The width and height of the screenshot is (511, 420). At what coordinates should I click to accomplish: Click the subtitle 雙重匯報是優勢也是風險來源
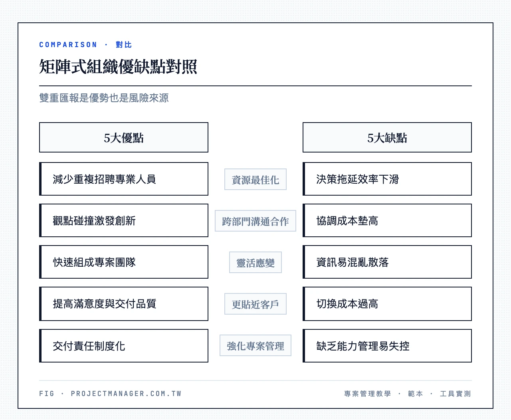coord(104,98)
